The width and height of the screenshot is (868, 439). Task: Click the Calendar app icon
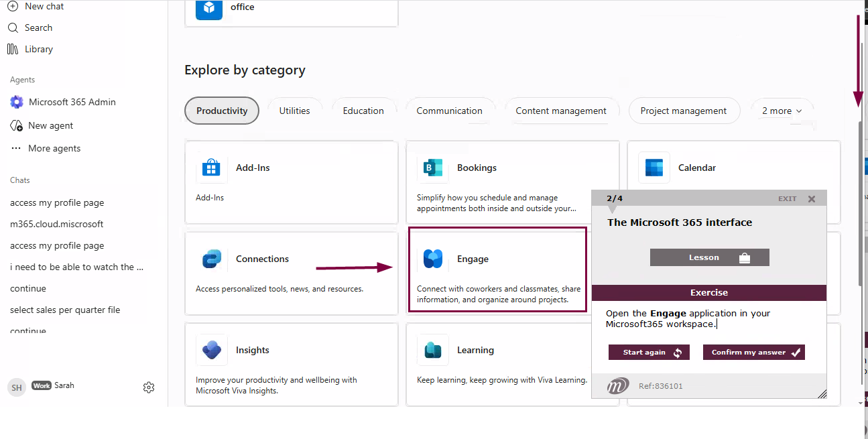[654, 168]
